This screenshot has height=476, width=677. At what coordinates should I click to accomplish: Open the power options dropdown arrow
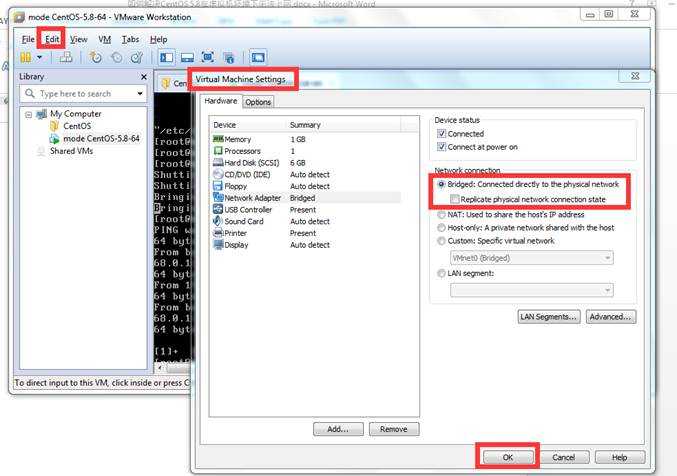[39, 57]
